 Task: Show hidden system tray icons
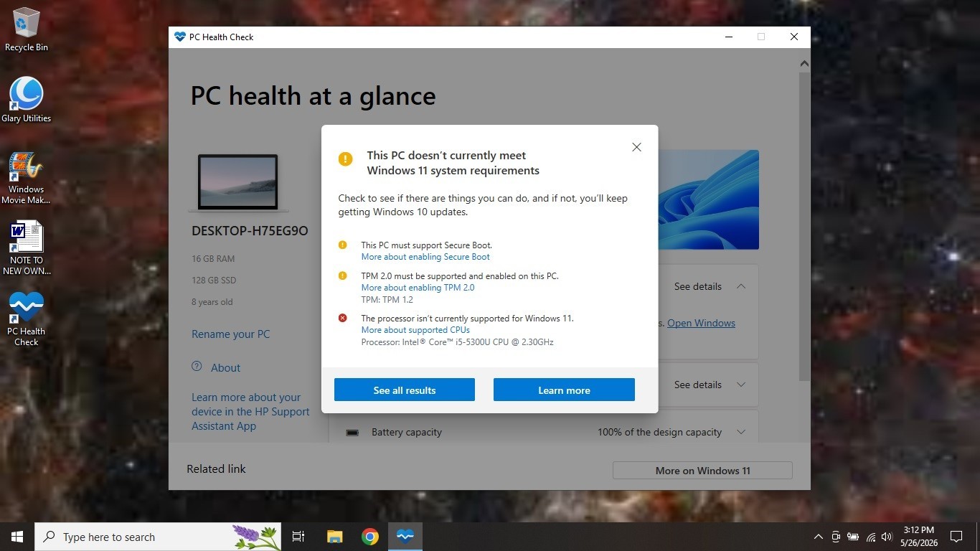[818, 537]
